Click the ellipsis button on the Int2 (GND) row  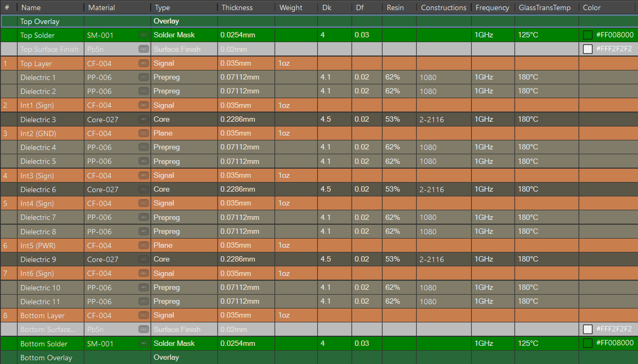pyautogui.click(x=143, y=133)
